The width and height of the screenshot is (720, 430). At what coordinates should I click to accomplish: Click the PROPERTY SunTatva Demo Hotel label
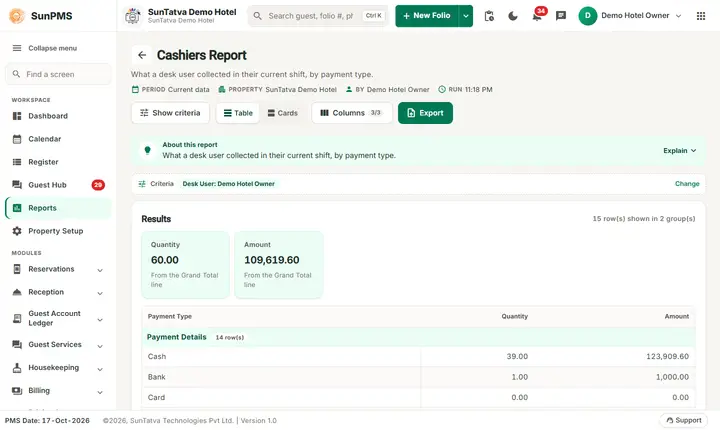click(x=277, y=90)
